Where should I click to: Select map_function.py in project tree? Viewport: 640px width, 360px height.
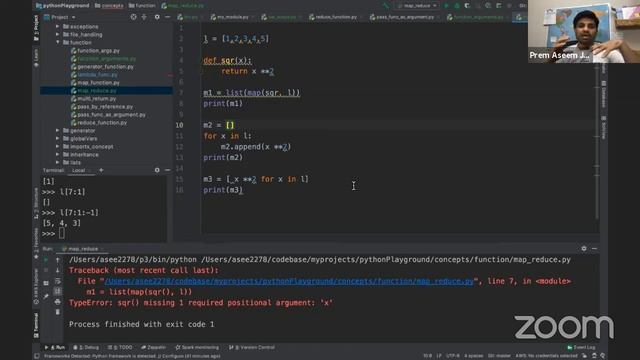pyautogui.click(x=95, y=82)
